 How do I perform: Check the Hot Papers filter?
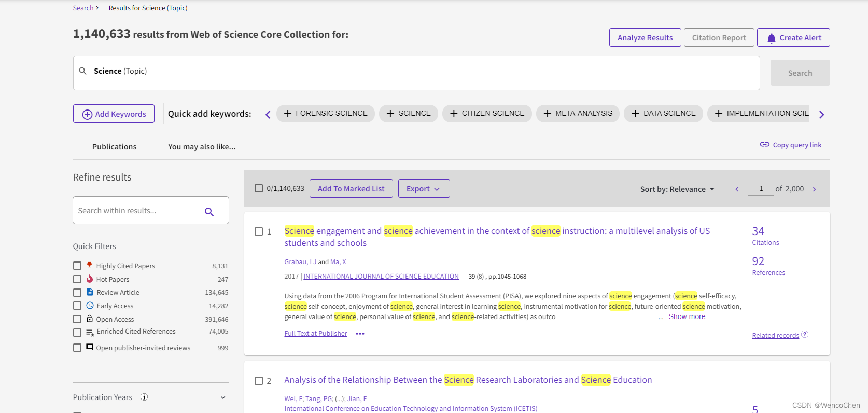(x=77, y=279)
